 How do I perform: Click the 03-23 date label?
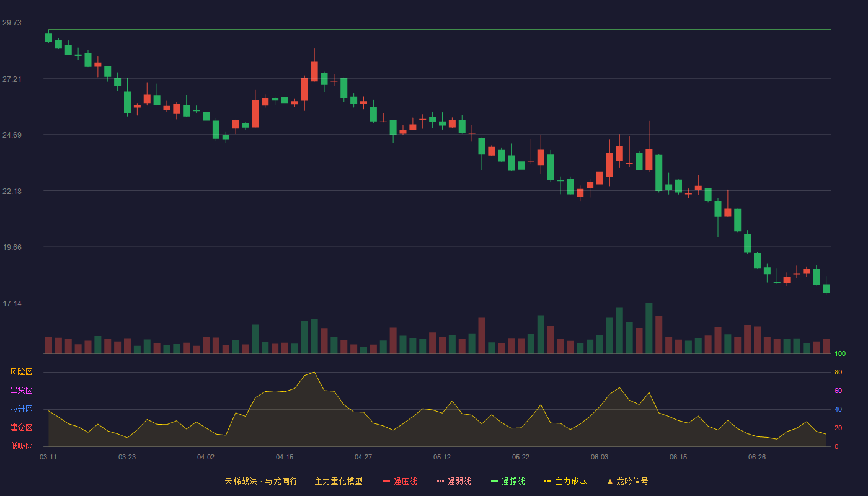tap(127, 457)
